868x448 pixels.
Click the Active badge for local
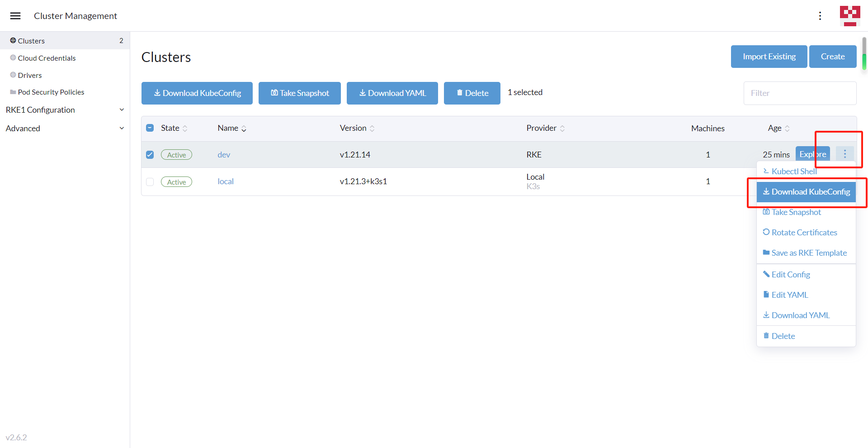[x=176, y=182]
